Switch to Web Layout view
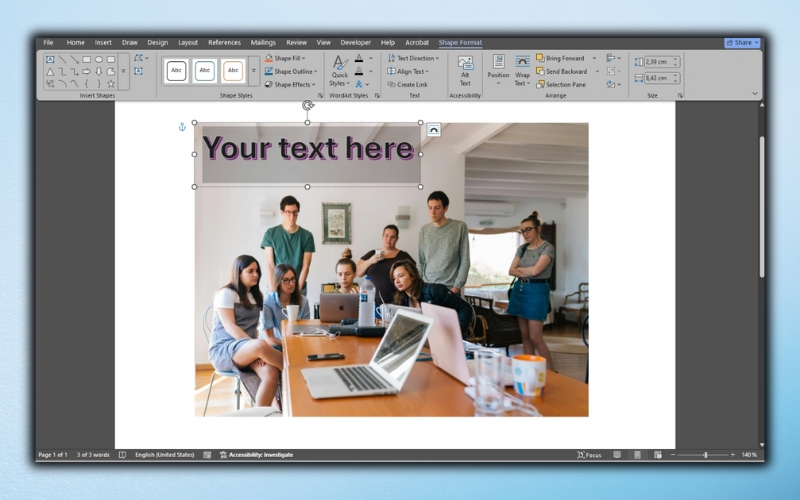 [658, 455]
